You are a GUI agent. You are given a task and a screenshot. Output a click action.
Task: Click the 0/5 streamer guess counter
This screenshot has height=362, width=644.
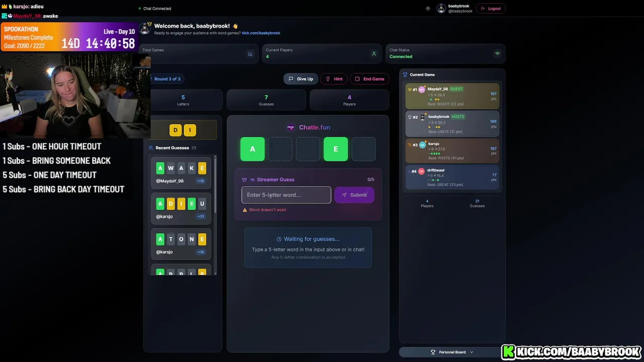click(371, 179)
